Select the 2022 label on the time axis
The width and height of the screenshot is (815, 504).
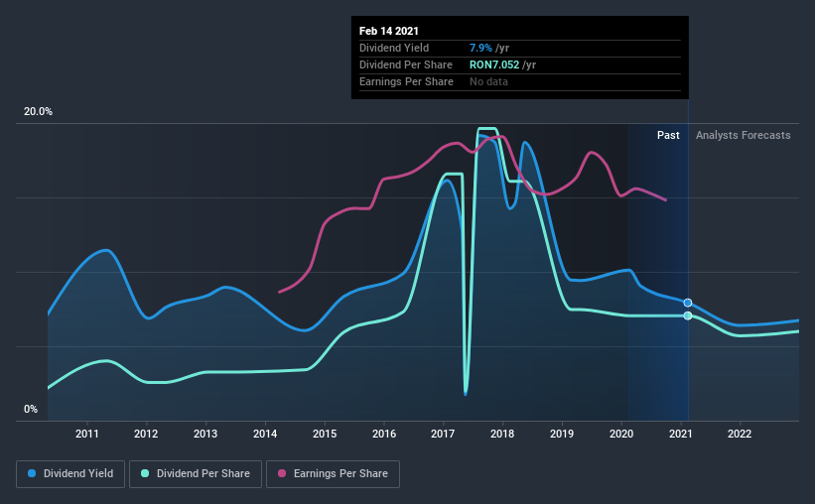[740, 434]
